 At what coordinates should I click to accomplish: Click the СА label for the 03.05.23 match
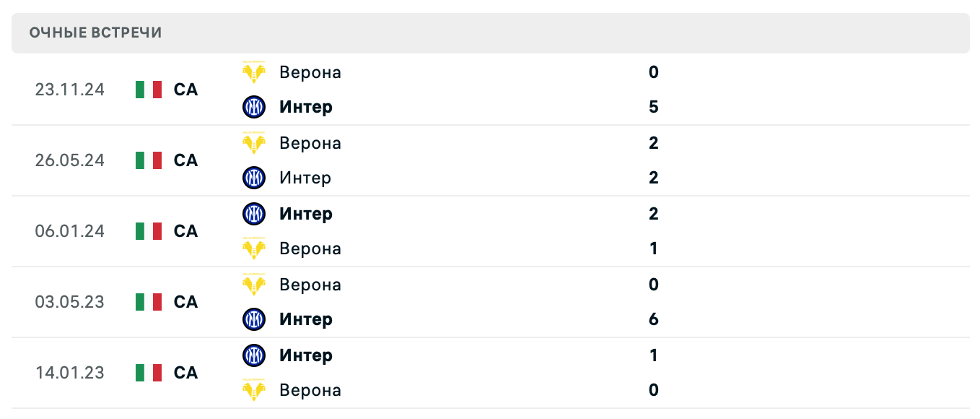185,302
